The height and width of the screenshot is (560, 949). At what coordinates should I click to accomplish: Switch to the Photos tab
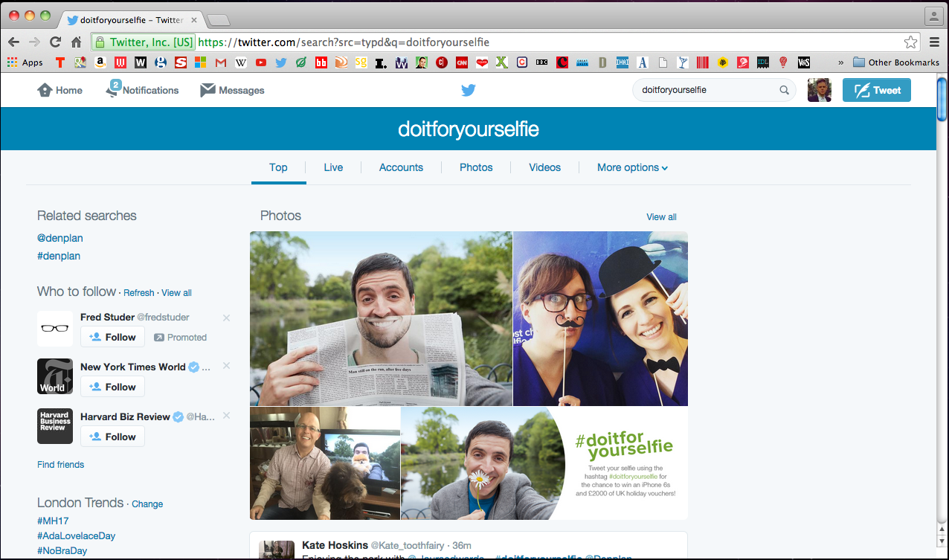(x=476, y=167)
